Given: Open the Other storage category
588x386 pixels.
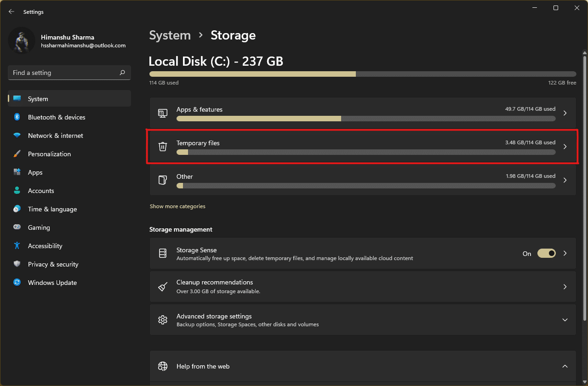Looking at the screenshot, I should tap(363, 180).
